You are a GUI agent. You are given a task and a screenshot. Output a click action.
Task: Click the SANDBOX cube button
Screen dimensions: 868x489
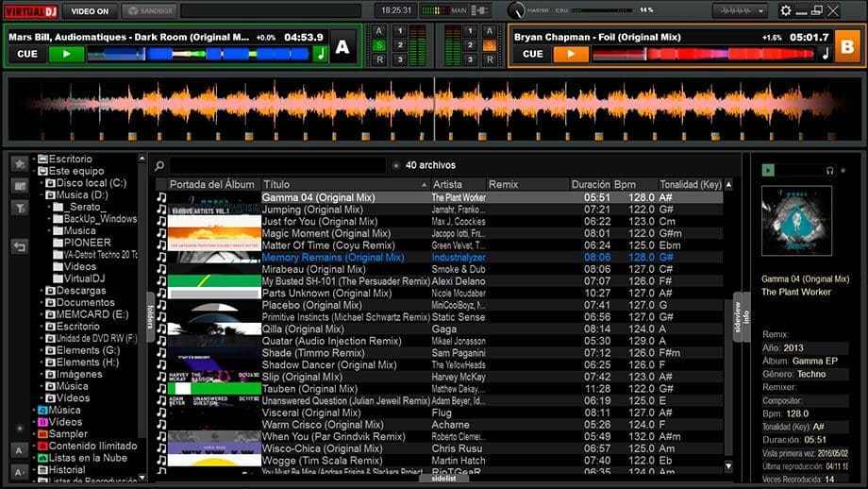pos(148,10)
